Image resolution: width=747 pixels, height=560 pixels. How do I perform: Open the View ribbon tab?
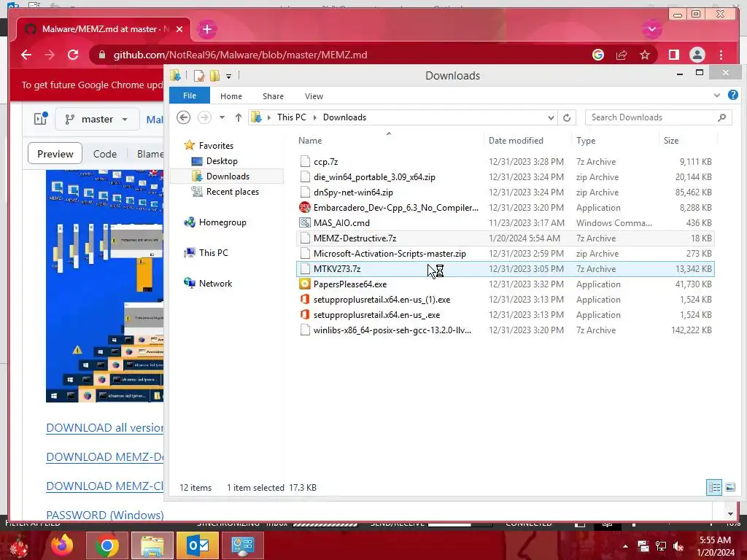[x=314, y=96]
